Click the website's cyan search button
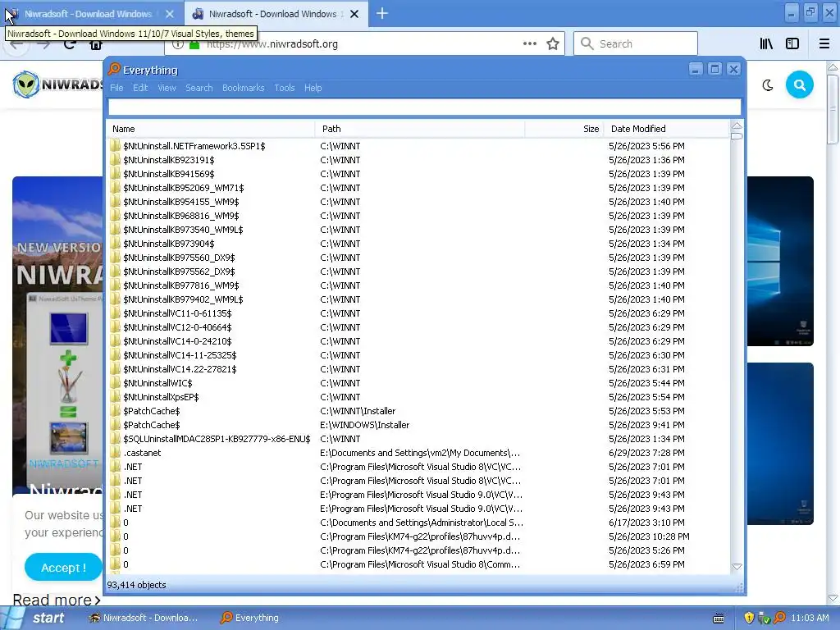The width and height of the screenshot is (840, 630). 800,84
